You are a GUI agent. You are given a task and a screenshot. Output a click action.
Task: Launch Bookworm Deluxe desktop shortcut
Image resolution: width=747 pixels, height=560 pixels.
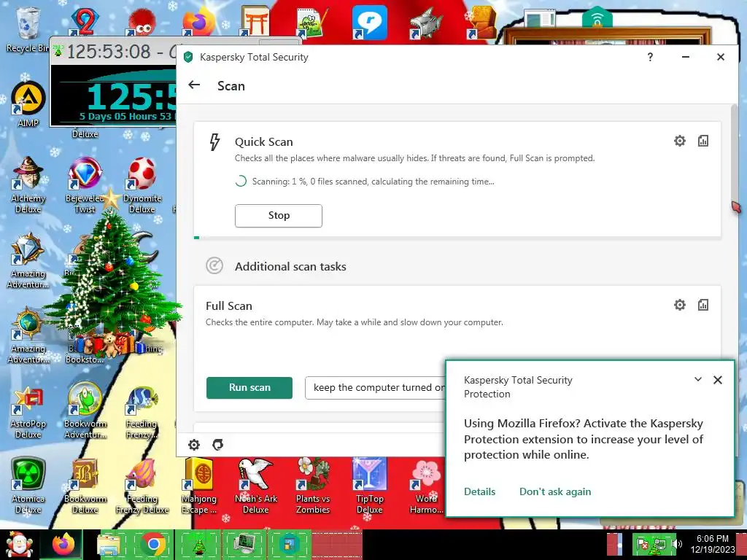pyautogui.click(x=85, y=486)
